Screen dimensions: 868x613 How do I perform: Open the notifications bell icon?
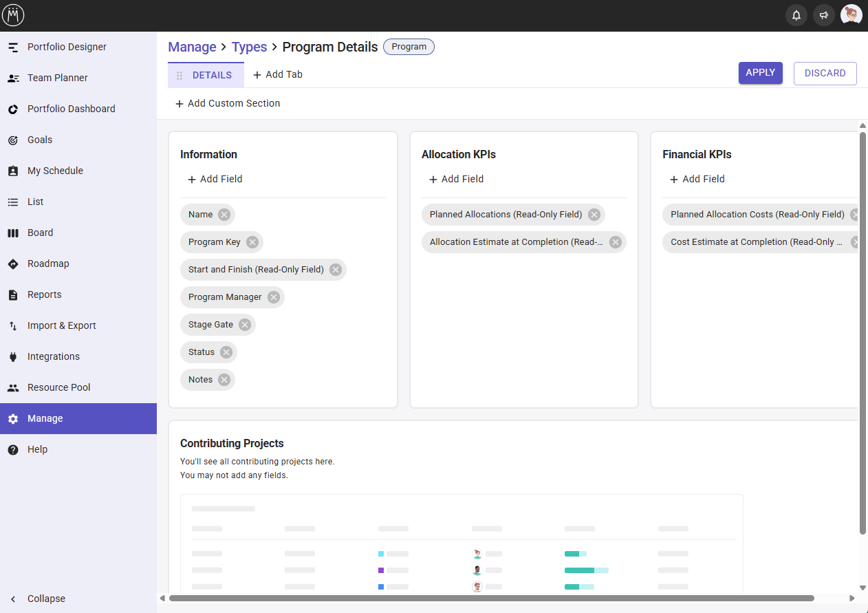point(796,15)
